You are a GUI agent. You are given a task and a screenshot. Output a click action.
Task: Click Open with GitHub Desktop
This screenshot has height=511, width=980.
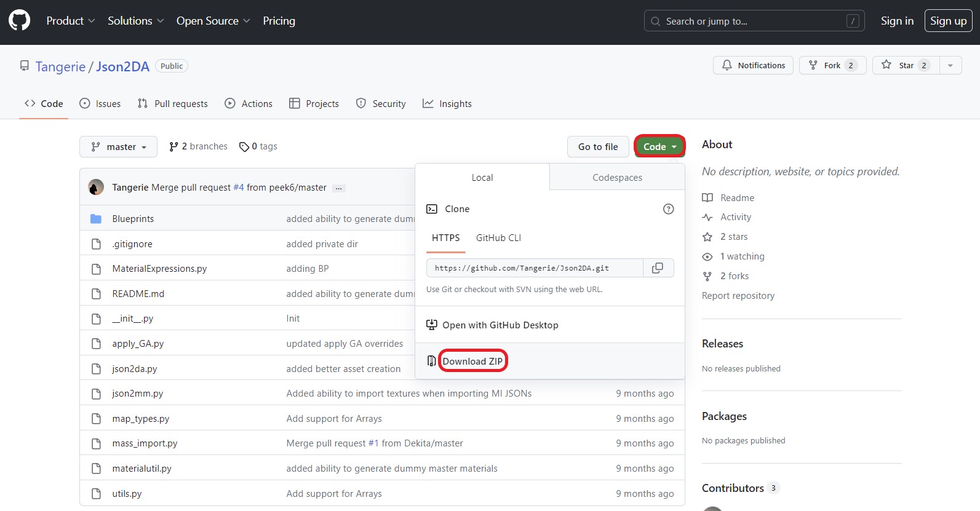point(500,325)
